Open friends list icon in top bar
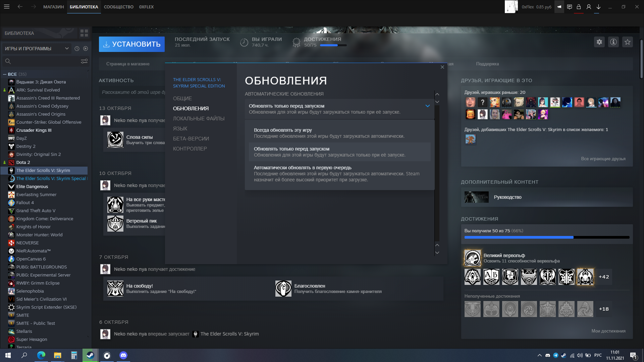Viewport: 644px width, 362px height. (x=589, y=7)
